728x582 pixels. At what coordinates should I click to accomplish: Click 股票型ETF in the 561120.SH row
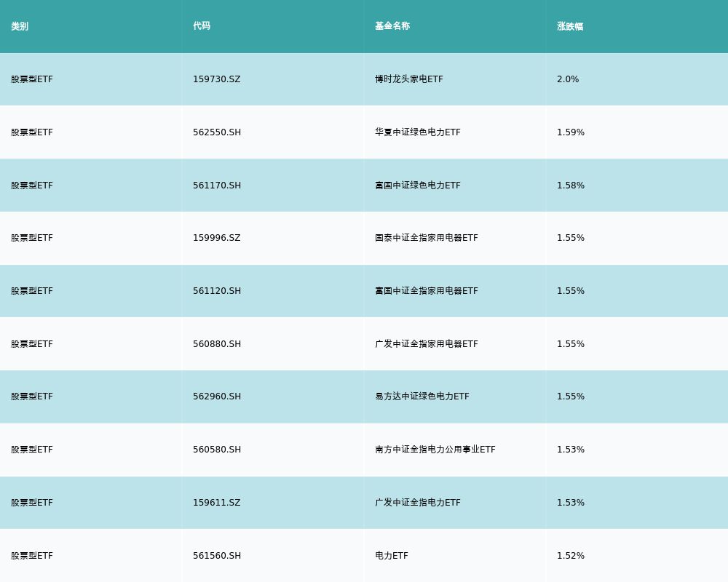click(32, 291)
